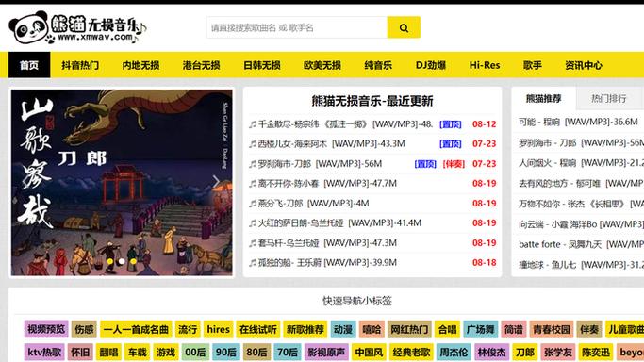Viewport: 644px width, 362px height.
Task: Click the song search input field
Action: [296, 27]
